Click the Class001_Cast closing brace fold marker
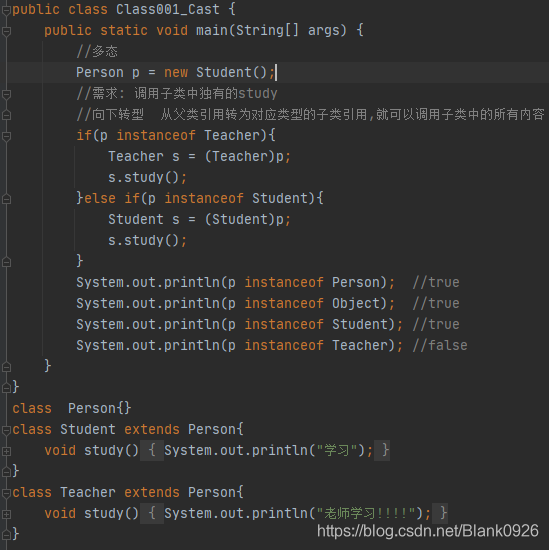The image size is (549, 550). tap(6, 388)
